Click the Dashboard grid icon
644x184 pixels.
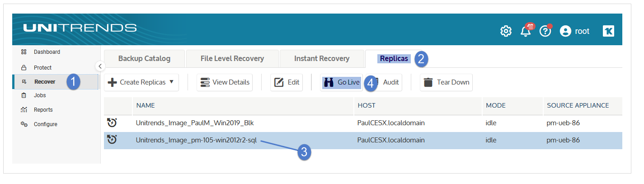click(x=24, y=52)
